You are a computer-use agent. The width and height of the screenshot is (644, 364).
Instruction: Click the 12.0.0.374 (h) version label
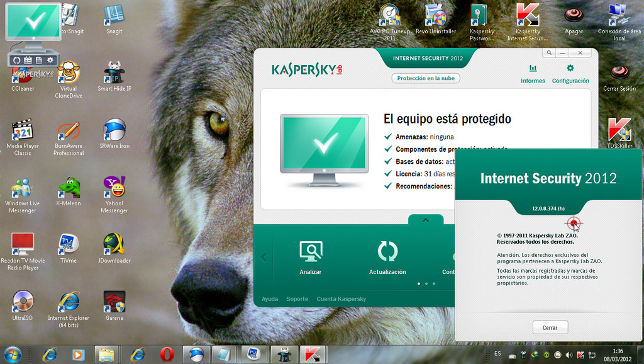pyautogui.click(x=548, y=208)
